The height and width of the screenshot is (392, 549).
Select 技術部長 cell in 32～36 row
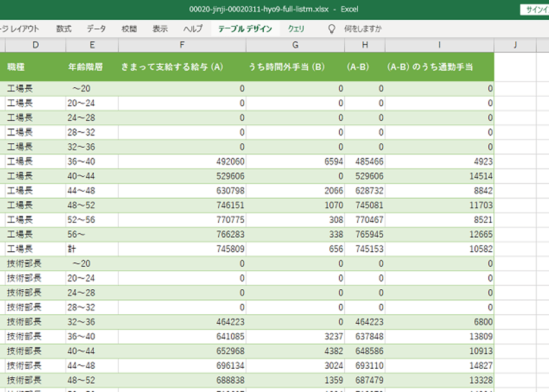(x=36, y=322)
